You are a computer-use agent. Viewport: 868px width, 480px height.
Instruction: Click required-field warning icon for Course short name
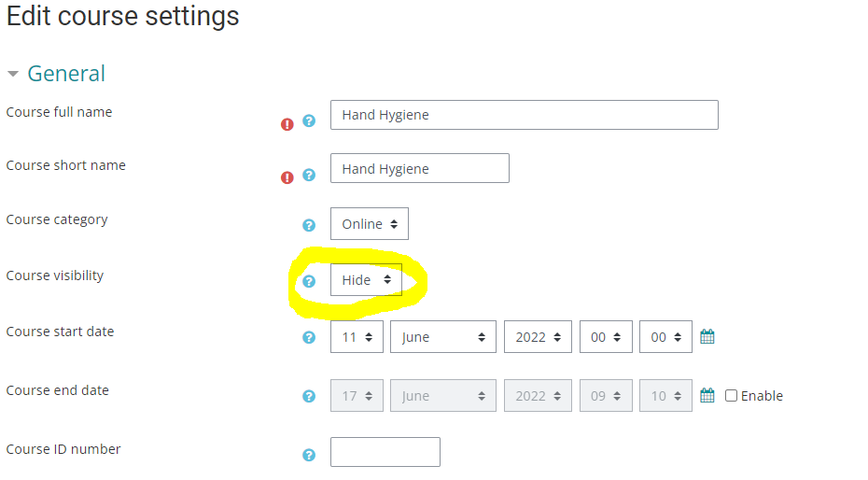tap(287, 177)
